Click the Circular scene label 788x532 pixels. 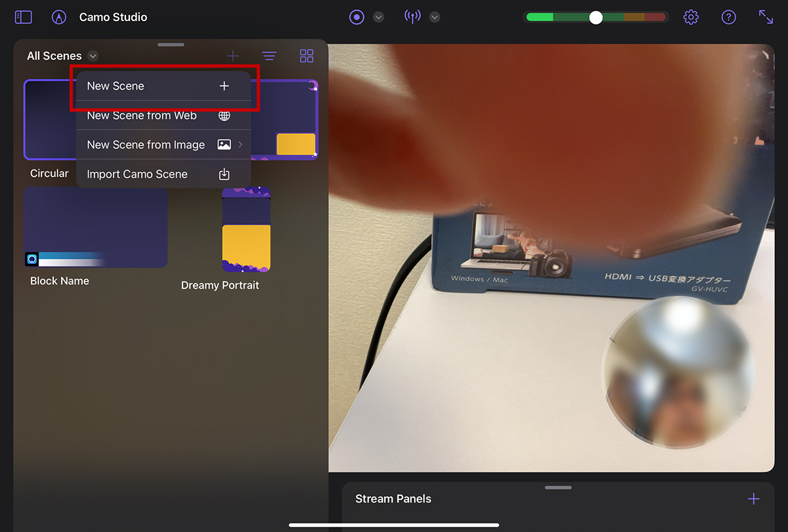(x=49, y=173)
